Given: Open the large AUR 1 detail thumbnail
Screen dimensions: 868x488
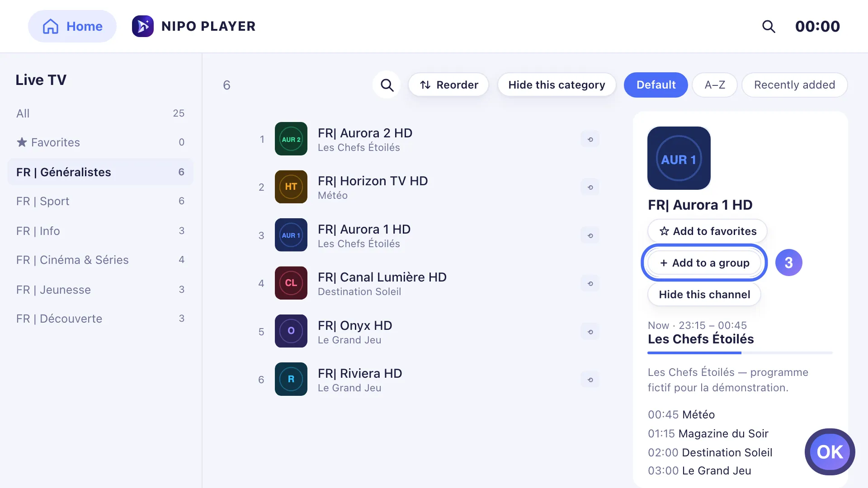Looking at the screenshot, I should [679, 158].
